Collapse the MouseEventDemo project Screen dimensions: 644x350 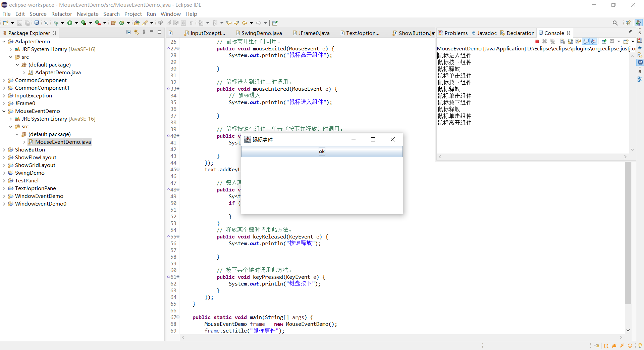4,111
